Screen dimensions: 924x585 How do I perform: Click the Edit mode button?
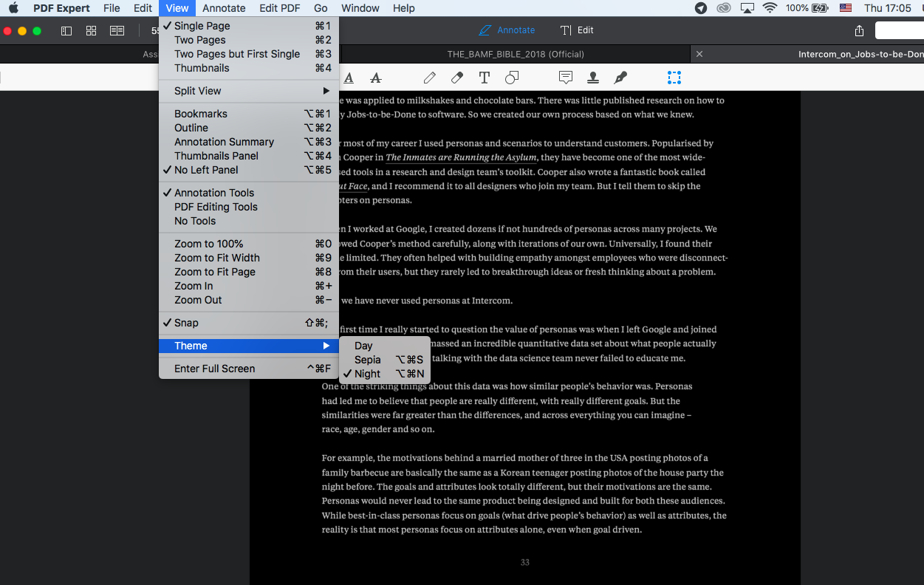pyautogui.click(x=576, y=30)
